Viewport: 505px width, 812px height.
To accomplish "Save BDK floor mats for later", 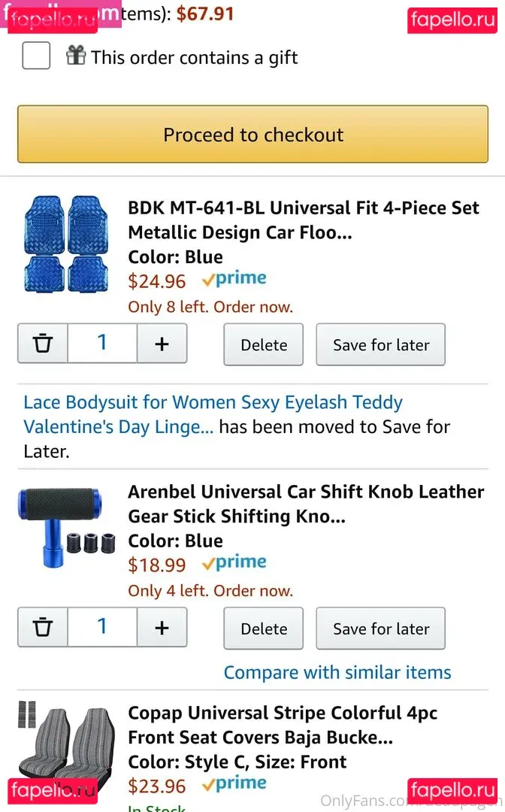I will 381,345.
